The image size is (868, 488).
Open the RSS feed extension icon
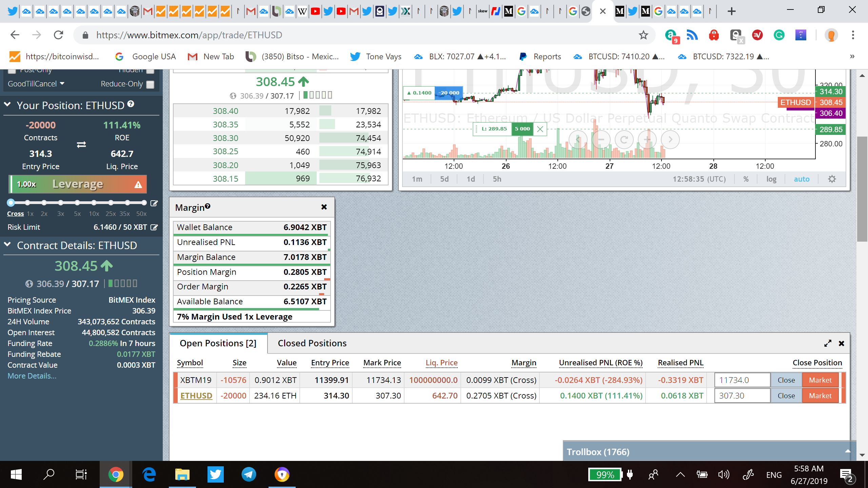[692, 35]
